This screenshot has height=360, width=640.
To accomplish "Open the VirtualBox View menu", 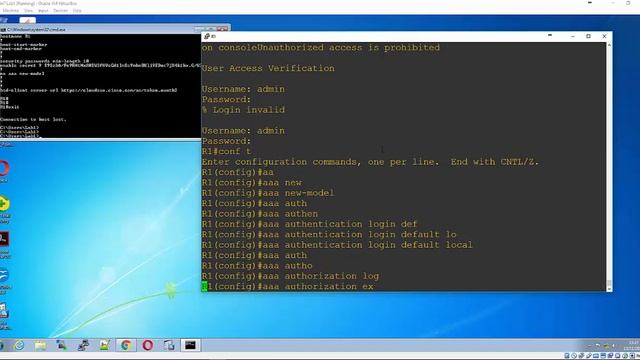I will (28, 10).
